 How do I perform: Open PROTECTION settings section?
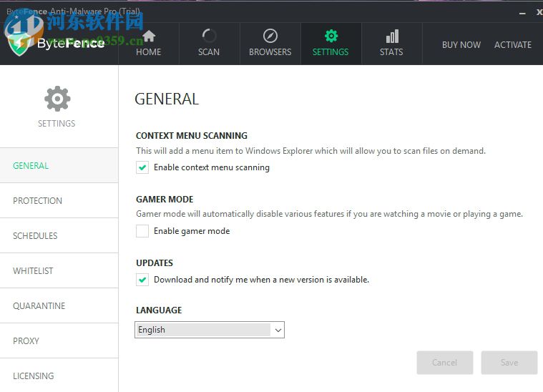point(59,201)
